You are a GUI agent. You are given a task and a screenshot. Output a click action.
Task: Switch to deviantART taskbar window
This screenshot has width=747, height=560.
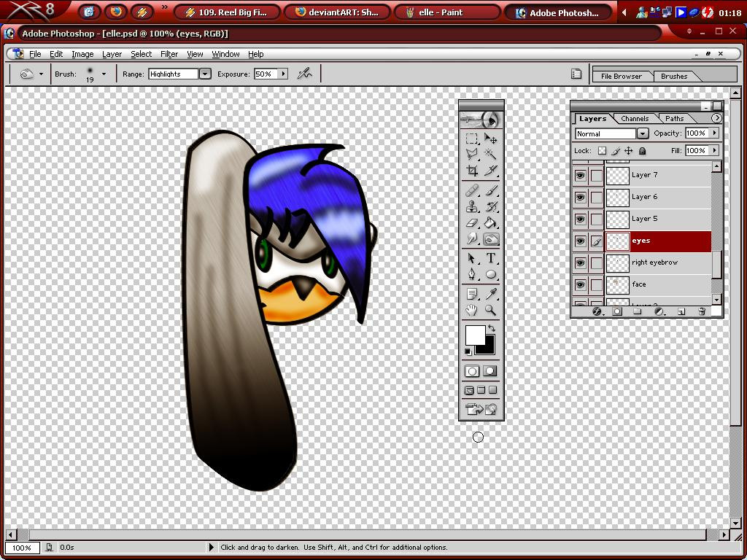click(x=337, y=12)
